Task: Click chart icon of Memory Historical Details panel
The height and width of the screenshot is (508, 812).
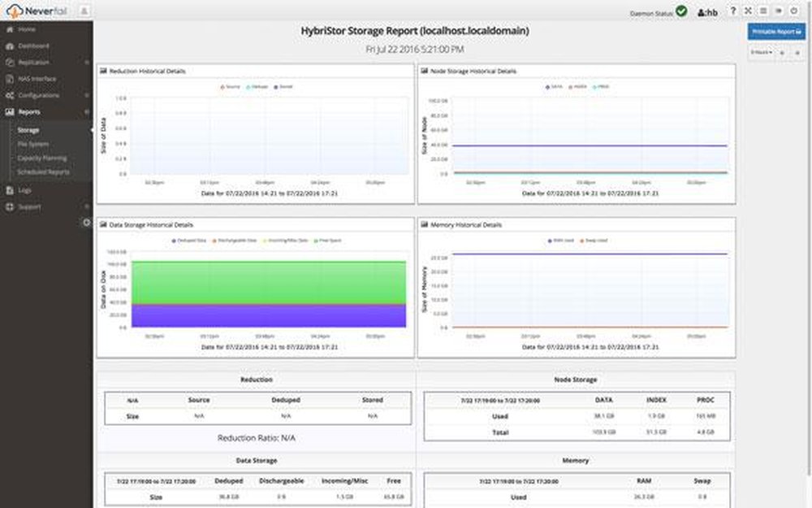Action: (424, 225)
